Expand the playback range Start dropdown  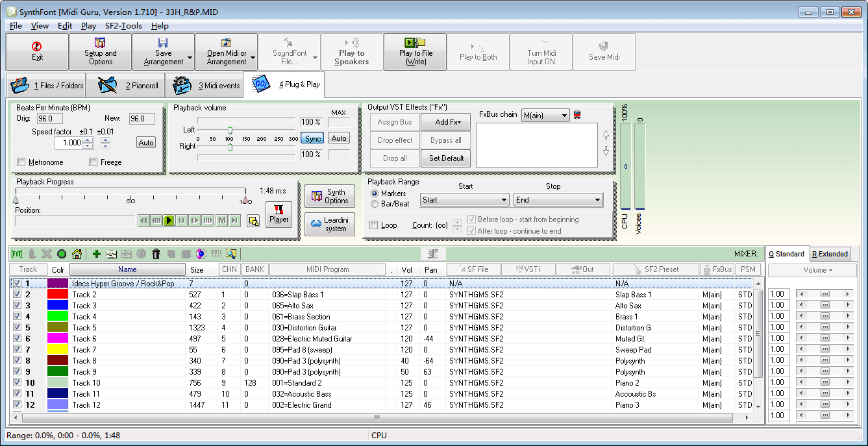[x=464, y=200]
